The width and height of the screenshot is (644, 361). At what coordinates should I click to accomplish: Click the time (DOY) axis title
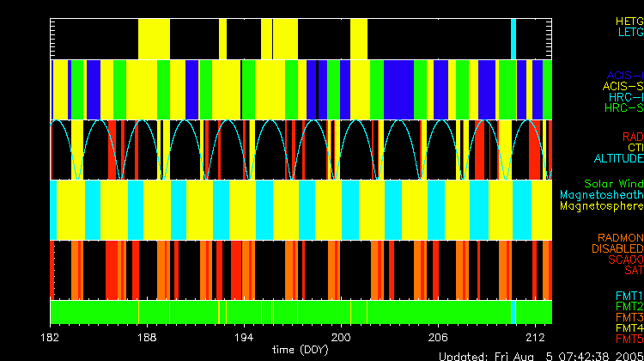(x=297, y=351)
